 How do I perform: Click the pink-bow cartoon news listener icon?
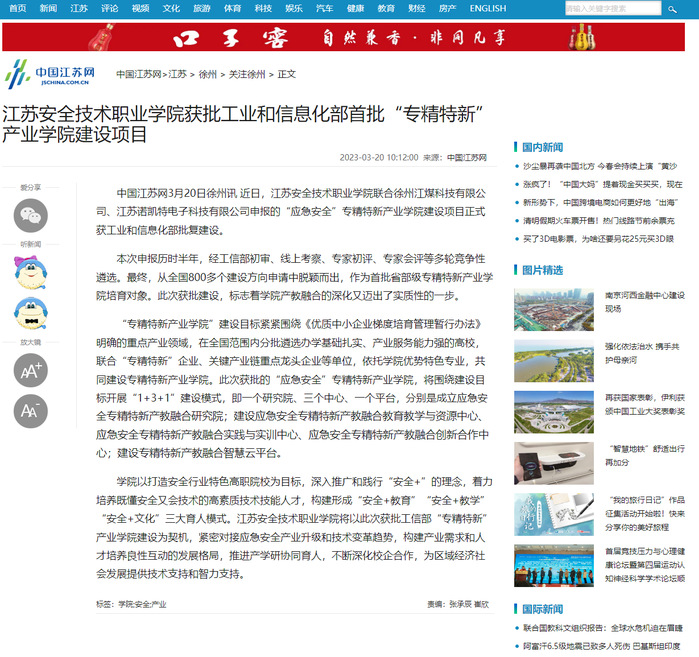click(x=30, y=269)
